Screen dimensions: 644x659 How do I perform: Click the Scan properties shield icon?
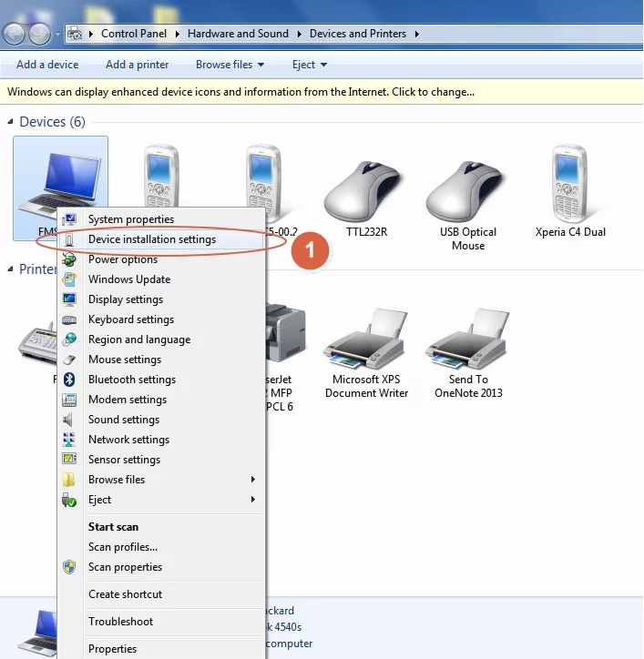tap(69, 567)
